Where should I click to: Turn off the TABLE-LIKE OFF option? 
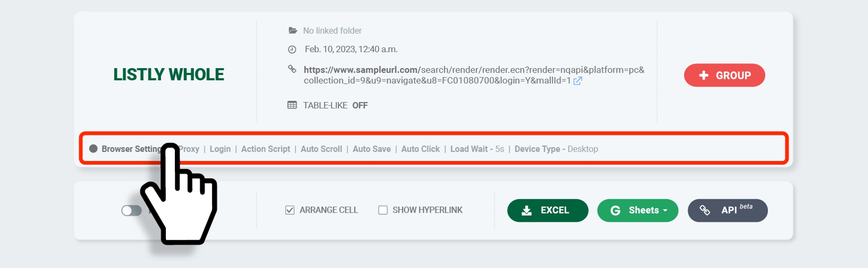359,105
